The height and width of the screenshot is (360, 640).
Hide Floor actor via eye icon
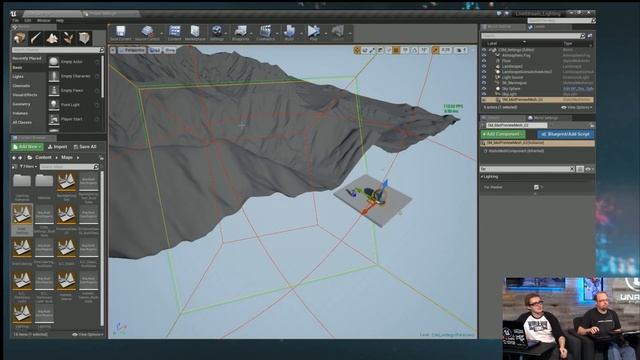pos(484,61)
